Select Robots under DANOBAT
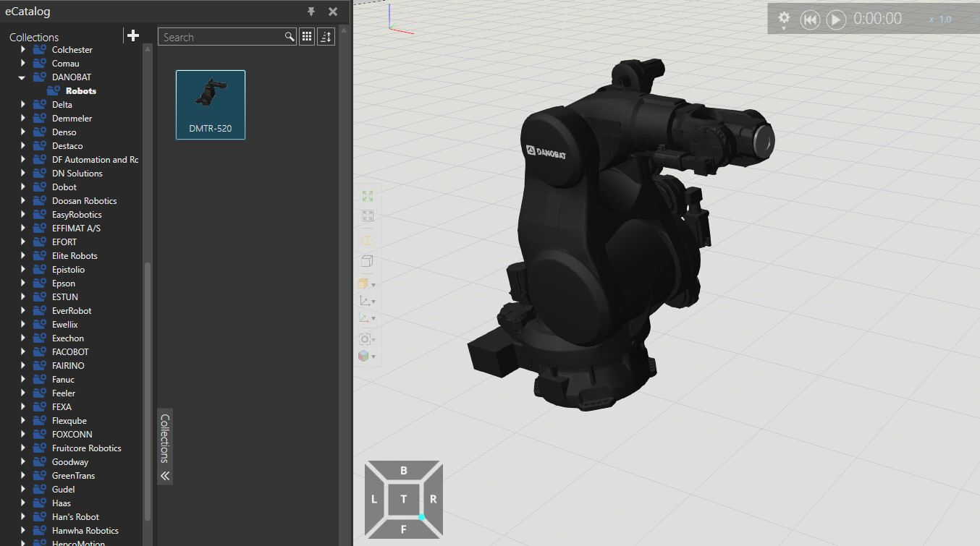This screenshot has width=980, height=546. [81, 91]
